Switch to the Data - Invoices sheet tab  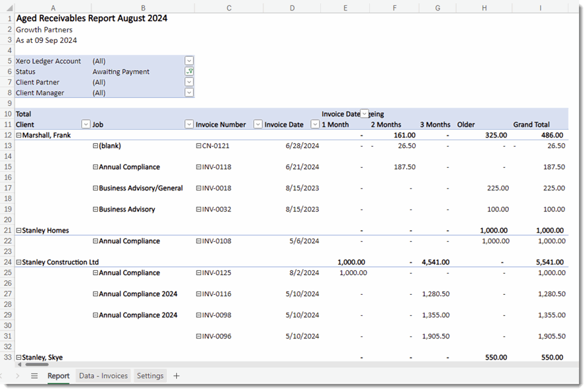pyautogui.click(x=103, y=376)
